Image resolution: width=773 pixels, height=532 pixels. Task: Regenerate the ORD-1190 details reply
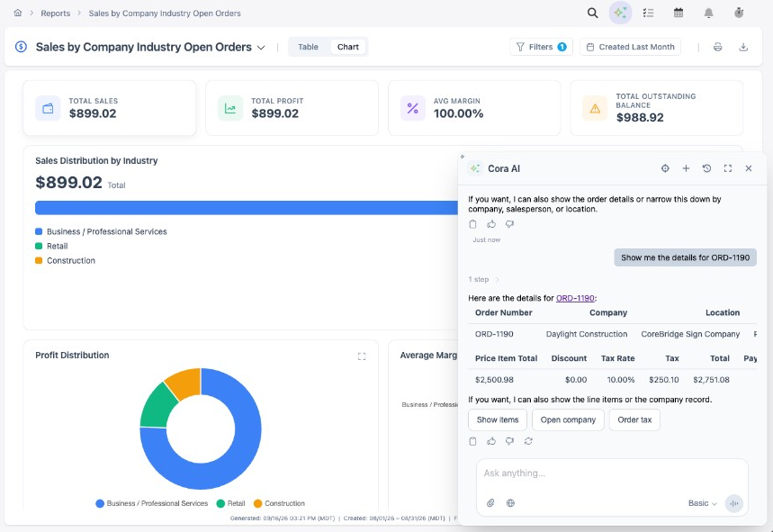[x=528, y=441]
